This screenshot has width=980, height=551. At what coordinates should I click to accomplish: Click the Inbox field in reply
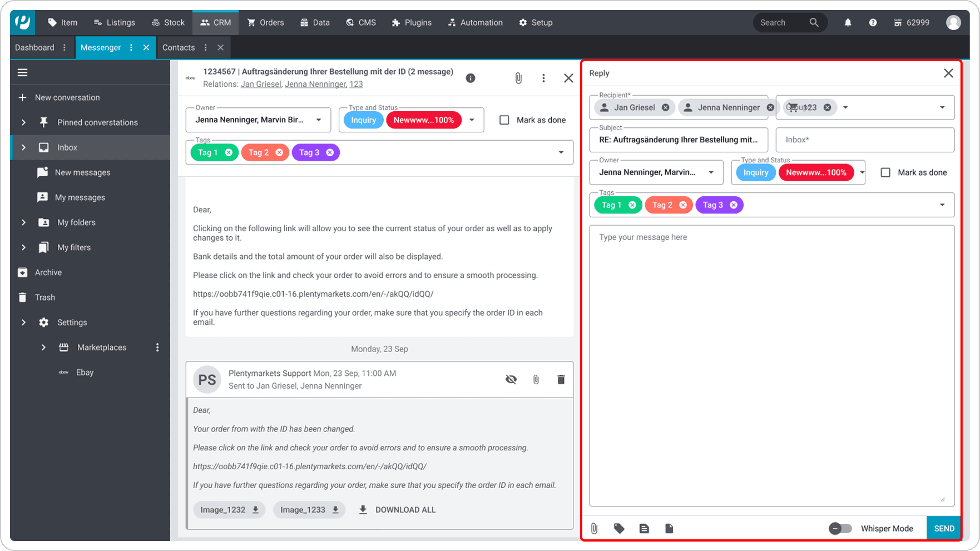pyautogui.click(x=865, y=140)
